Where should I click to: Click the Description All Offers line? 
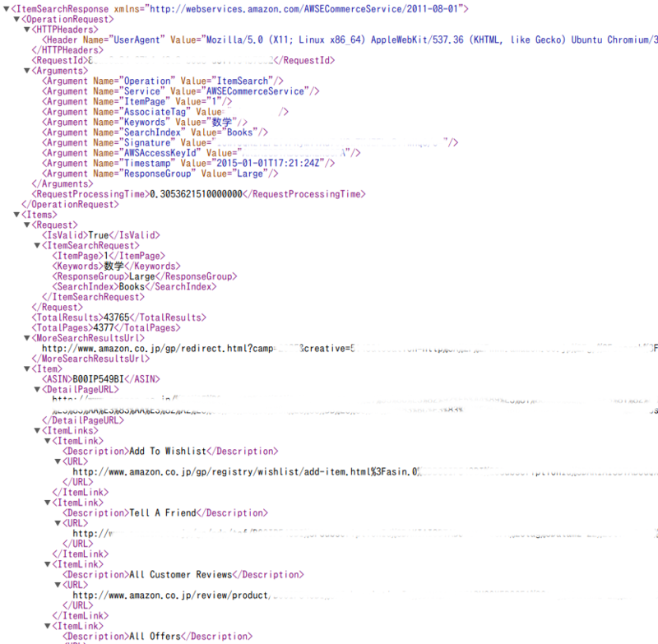pos(157,636)
